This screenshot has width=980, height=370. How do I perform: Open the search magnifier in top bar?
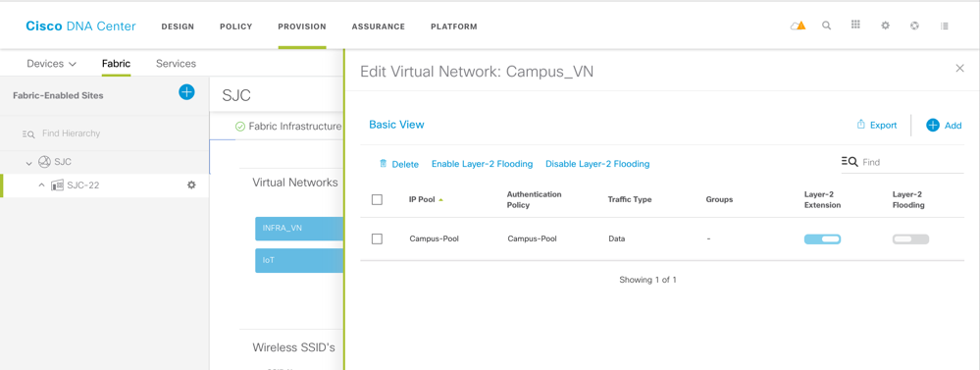826,26
